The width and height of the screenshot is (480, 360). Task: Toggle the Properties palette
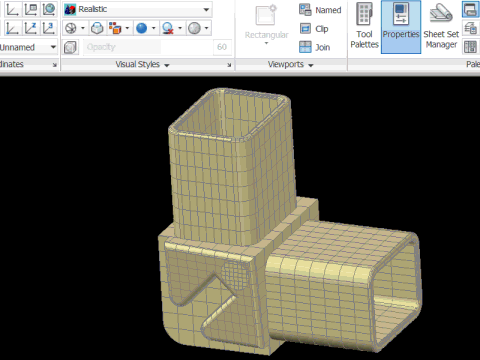click(x=401, y=27)
